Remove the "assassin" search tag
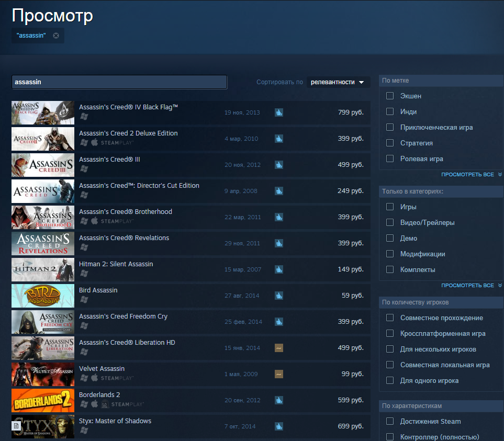The image size is (504, 441). [56, 36]
